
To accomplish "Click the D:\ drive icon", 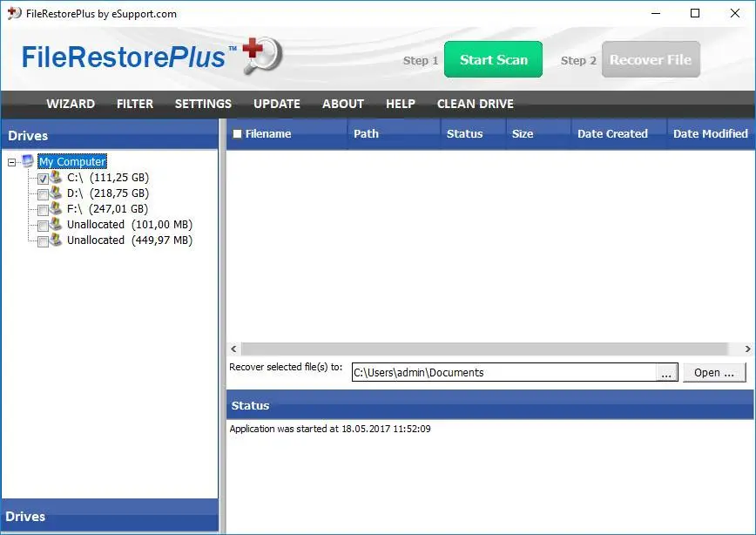I will (x=56, y=193).
